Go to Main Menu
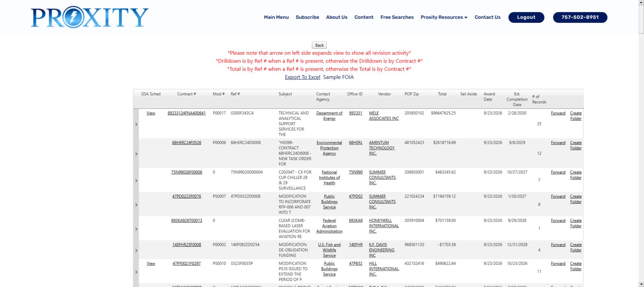 pyautogui.click(x=276, y=17)
